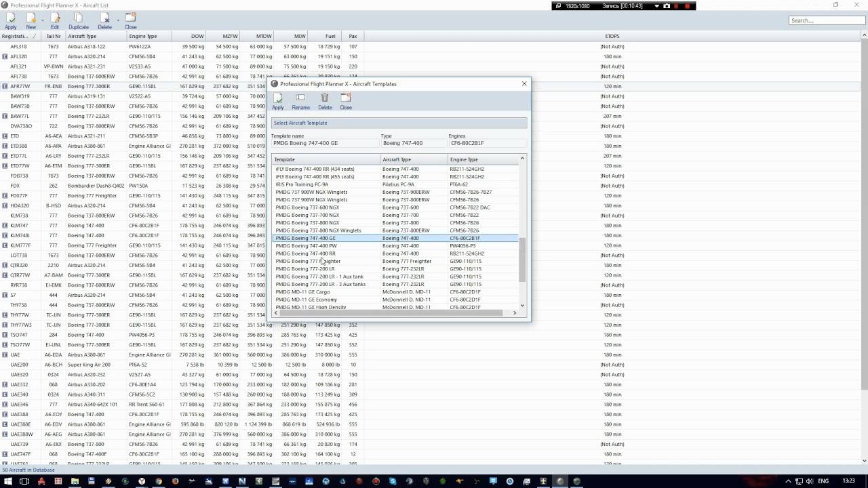Click the row icon beside AFL320
868x488 pixels.
tap(5, 57)
